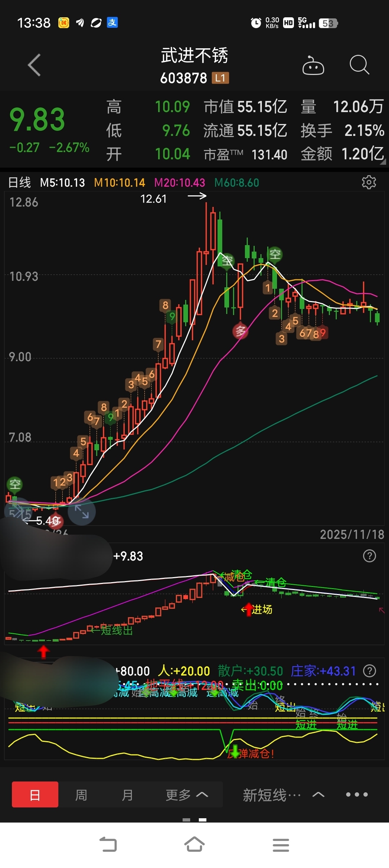This screenshot has height=868, width=389.
Task: Expand the 更多 period dropdown
Action: 187,794
